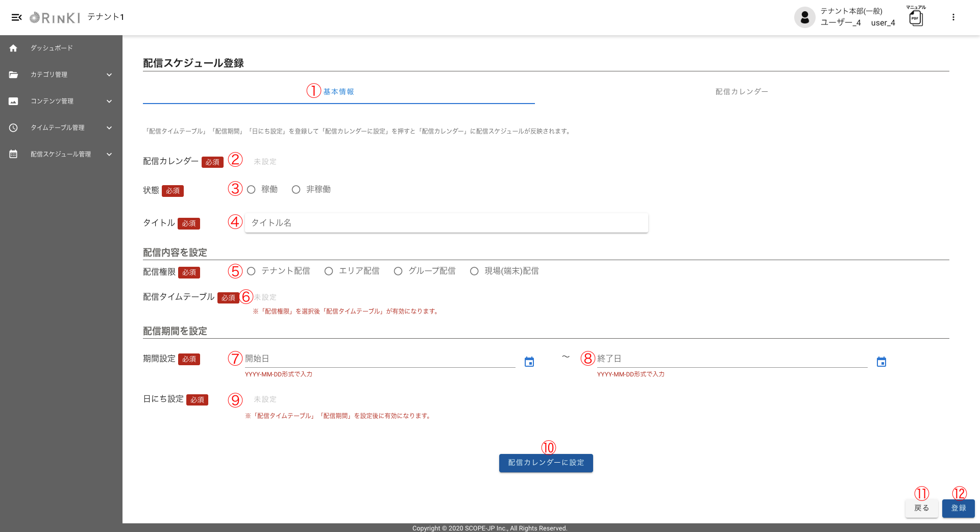Choose グループ配信 delivery permission
980x532 pixels.
tap(398, 271)
